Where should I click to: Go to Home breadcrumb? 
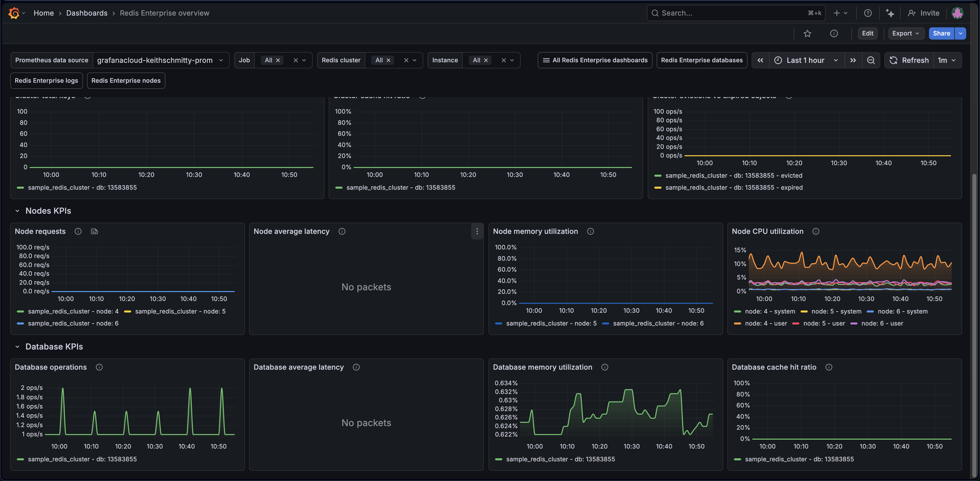[x=44, y=13]
